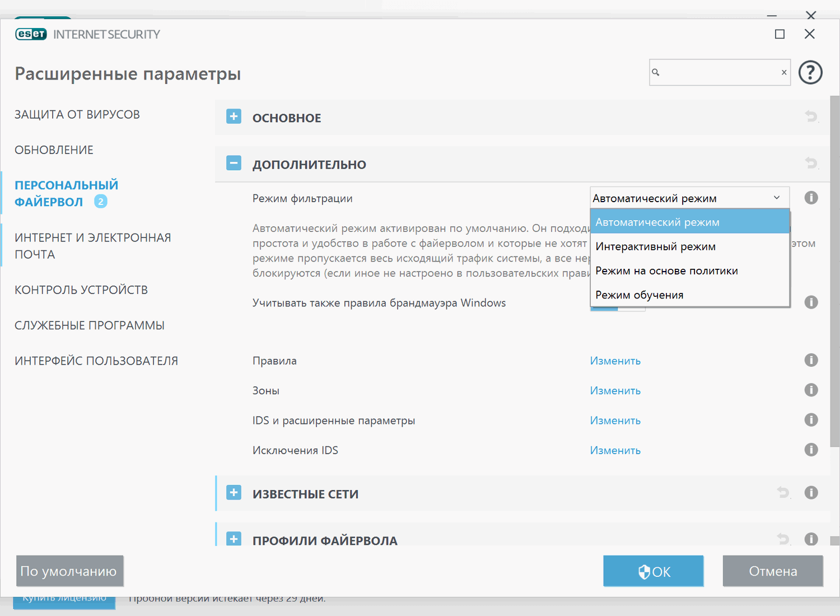Click the search magnifier icon
The width and height of the screenshot is (840, 616).
click(x=656, y=72)
